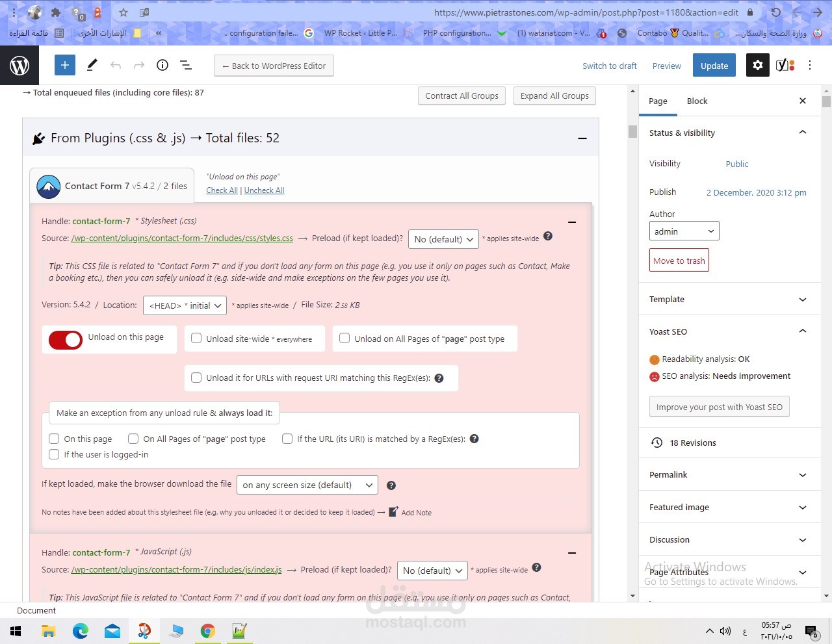Check If the user is logged-in

coord(54,454)
